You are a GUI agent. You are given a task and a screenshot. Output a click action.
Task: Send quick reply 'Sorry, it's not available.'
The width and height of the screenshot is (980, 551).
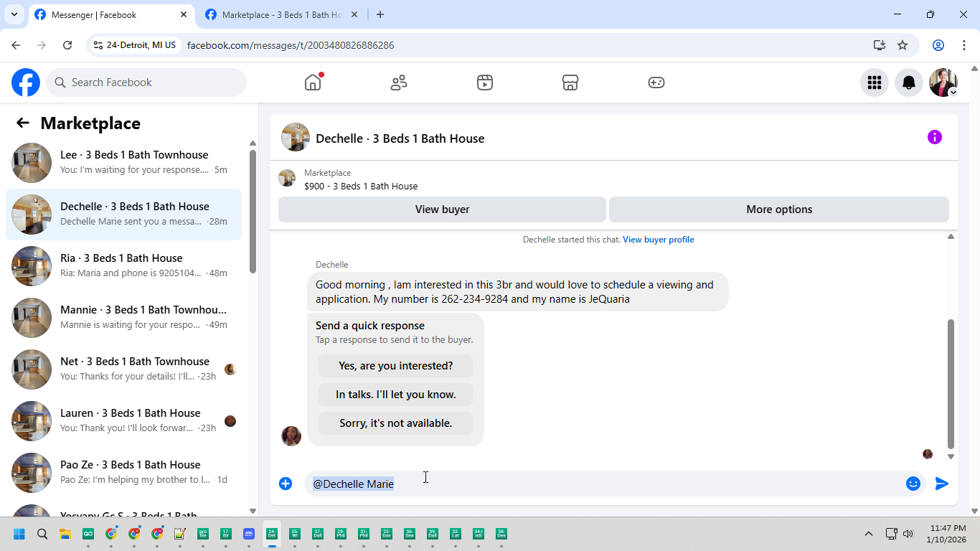click(395, 423)
